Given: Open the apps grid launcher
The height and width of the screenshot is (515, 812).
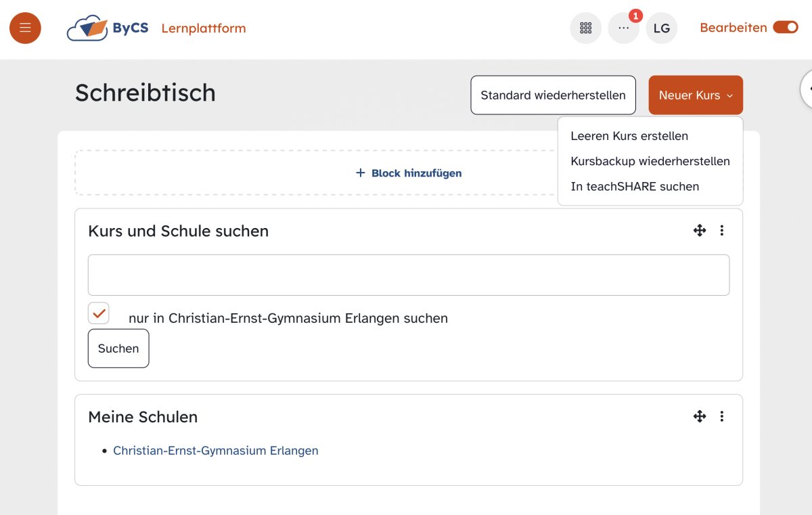Looking at the screenshot, I should coord(585,28).
